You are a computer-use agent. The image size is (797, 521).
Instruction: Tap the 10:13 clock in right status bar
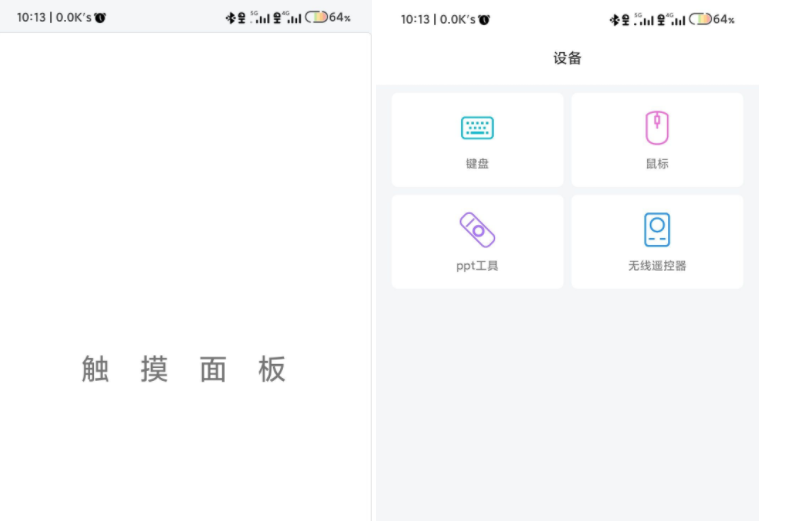tap(415, 20)
